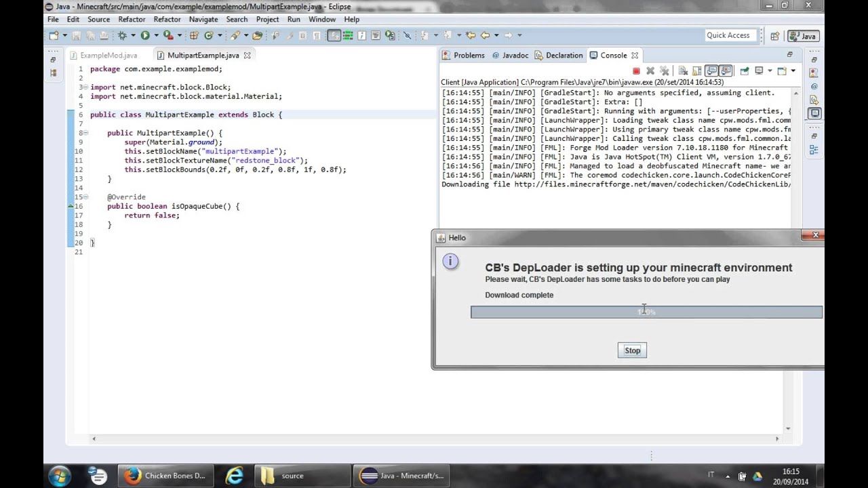The width and height of the screenshot is (868, 488).
Task: Click the editor's left horizontal scroll arrow
Action: [x=94, y=439]
